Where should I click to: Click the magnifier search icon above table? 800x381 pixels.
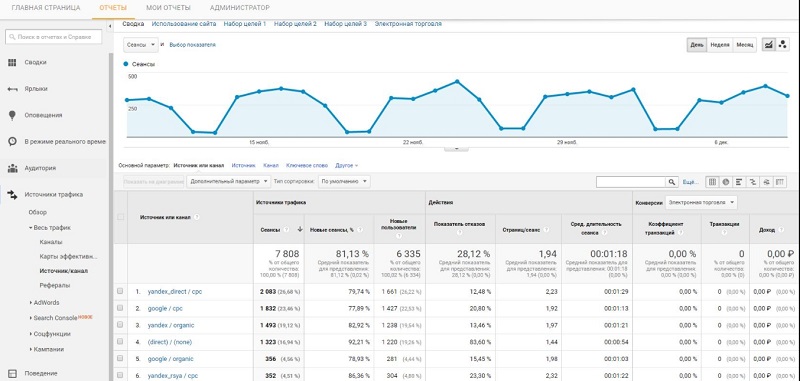click(672, 182)
